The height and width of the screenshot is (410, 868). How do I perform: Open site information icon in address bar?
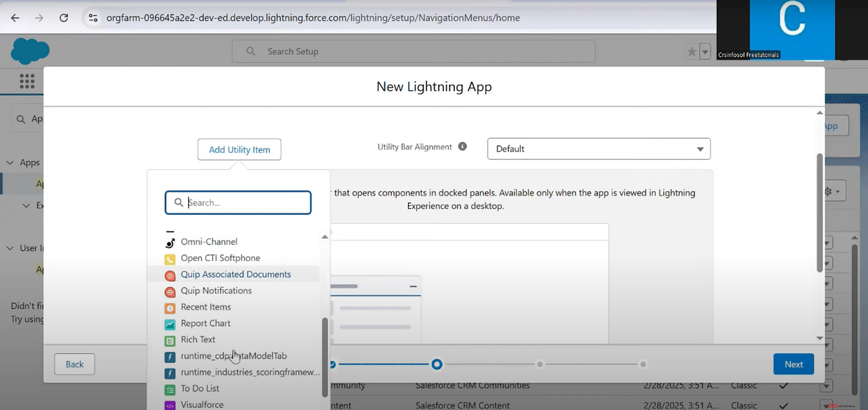92,18
